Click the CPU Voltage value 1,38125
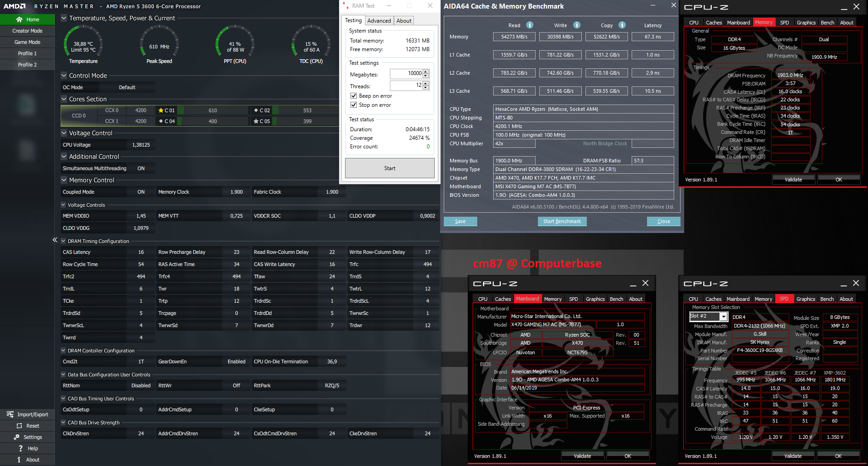Viewport: 868px width, 466px height. [x=141, y=145]
